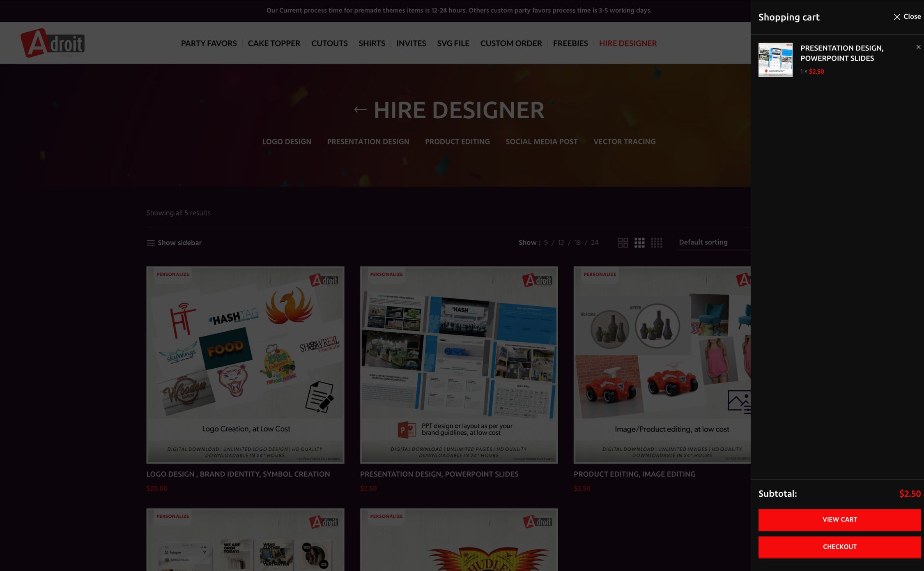
Task: Open Product Editing, Image Editing product title
Action: tap(634, 474)
